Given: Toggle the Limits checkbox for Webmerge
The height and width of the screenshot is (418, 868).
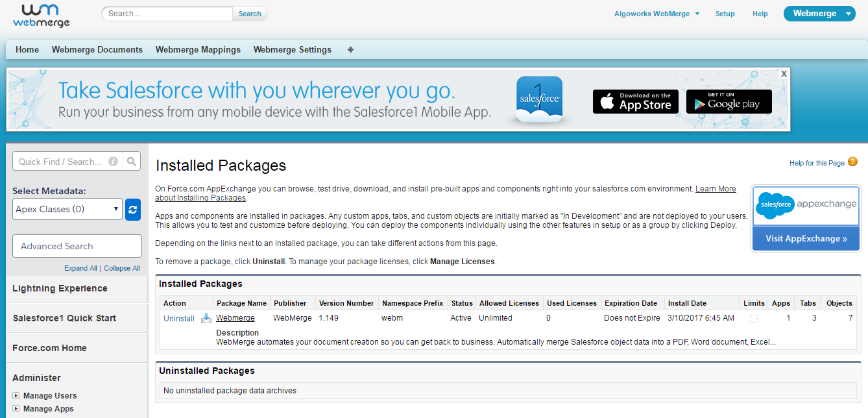Looking at the screenshot, I should (x=753, y=319).
